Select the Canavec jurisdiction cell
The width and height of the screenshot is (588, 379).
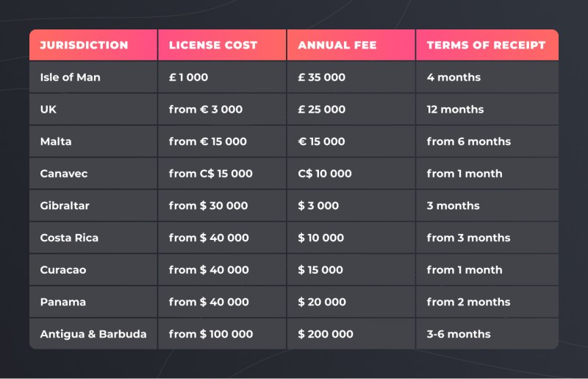click(63, 174)
